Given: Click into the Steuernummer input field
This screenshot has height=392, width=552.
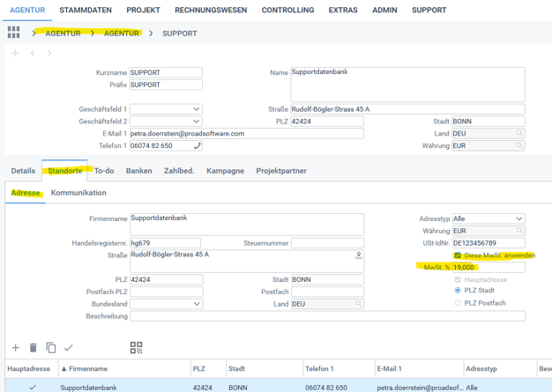Looking at the screenshot, I should 327,243.
